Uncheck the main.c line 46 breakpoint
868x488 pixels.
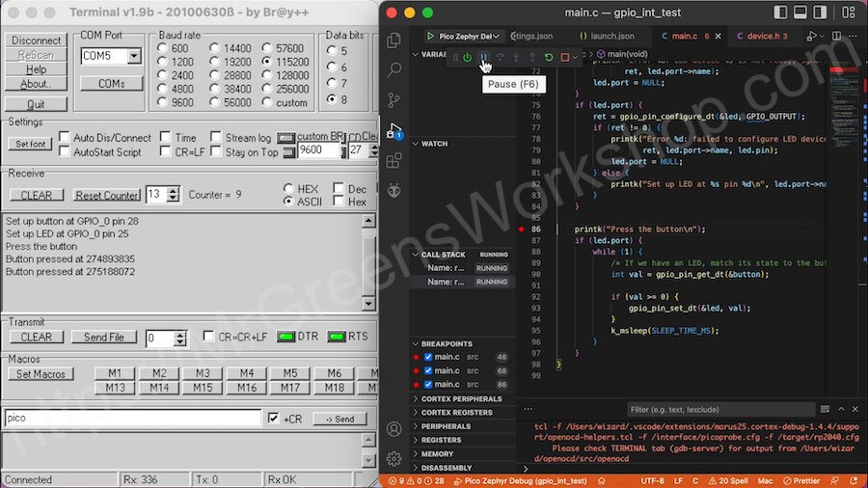[x=428, y=357]
